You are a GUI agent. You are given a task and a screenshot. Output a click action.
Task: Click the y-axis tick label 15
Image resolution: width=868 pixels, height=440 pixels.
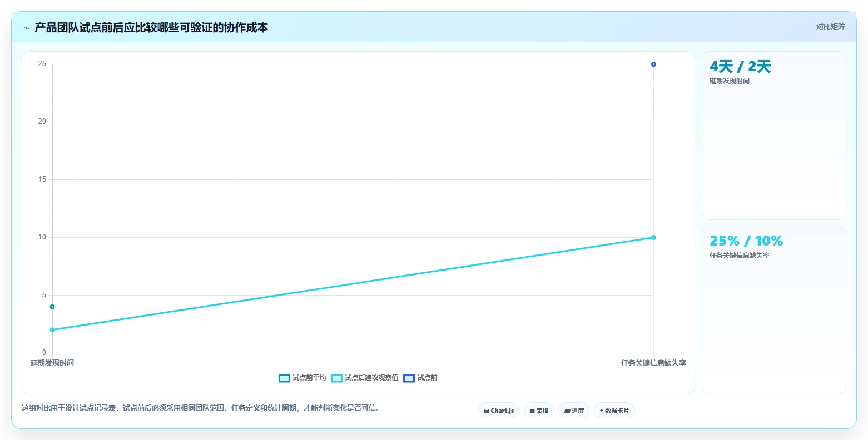[x=42, y=179]
